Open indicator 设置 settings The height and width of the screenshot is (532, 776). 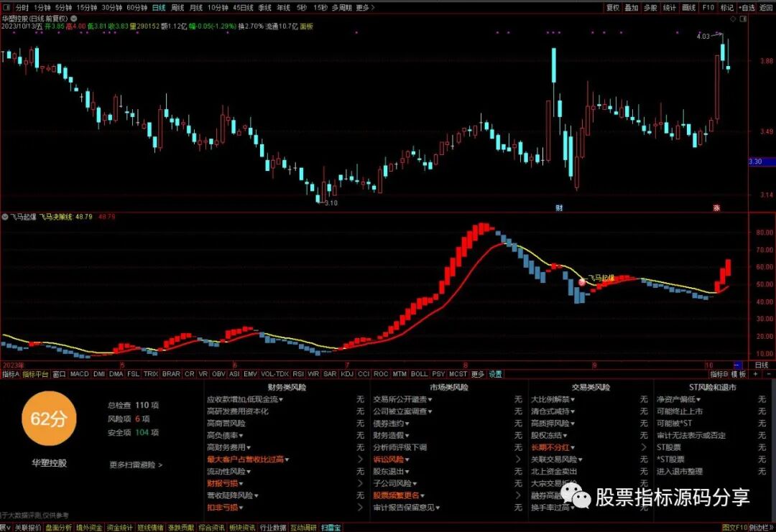click(495, 374)
